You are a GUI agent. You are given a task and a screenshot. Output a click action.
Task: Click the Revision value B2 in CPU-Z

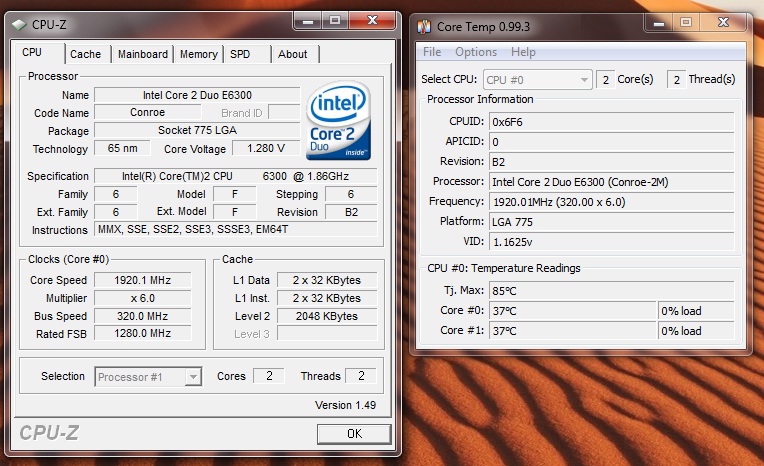coord(351,212)
